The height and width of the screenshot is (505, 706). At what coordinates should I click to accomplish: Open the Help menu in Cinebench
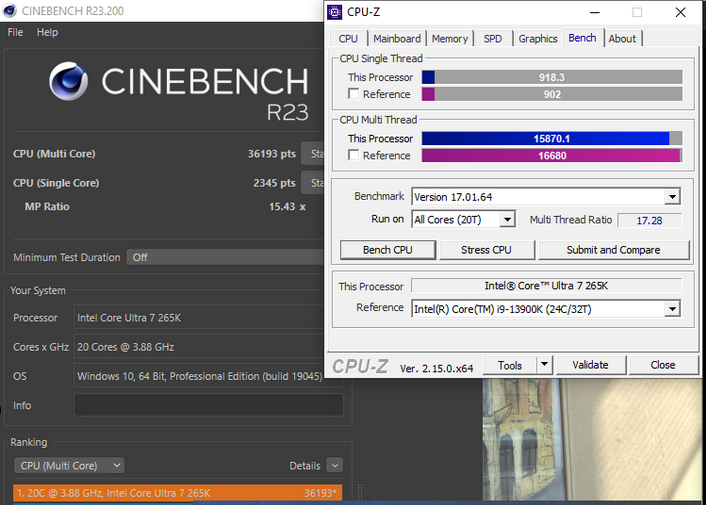(x=47, y=32)
